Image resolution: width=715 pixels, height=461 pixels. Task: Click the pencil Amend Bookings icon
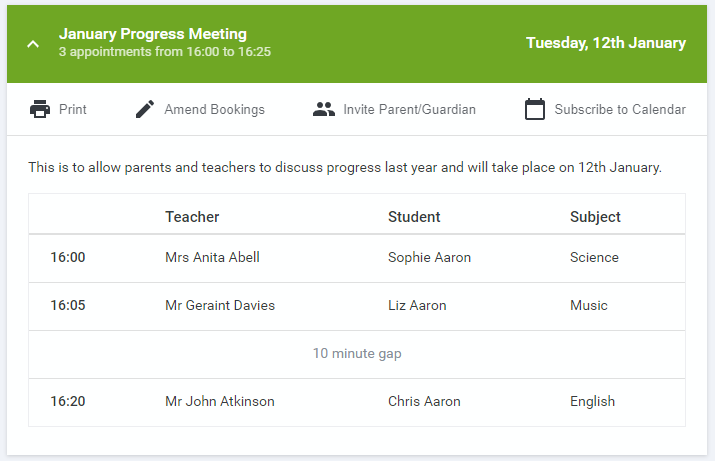145,109
